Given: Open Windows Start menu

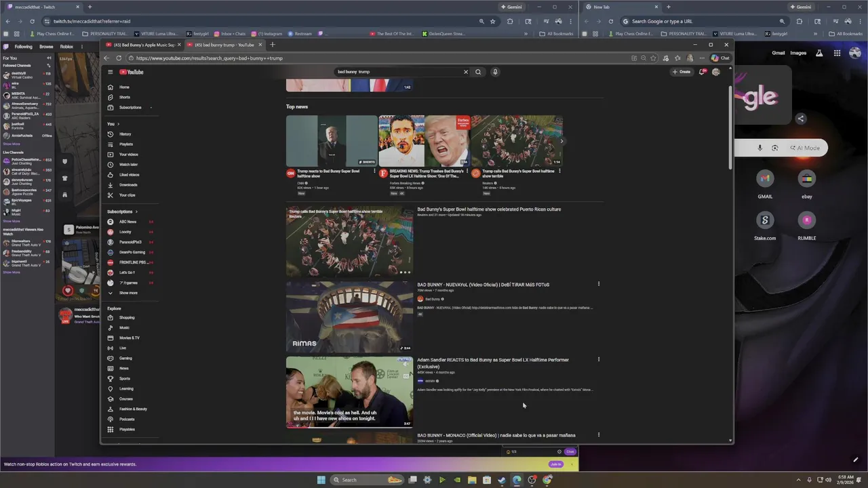Looking at the screenshot, I should [321, 480].
